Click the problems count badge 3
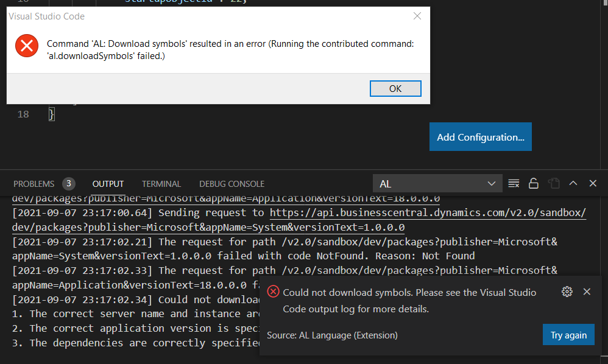The height and width of the screenshot is (364, 608). [69, 184]
